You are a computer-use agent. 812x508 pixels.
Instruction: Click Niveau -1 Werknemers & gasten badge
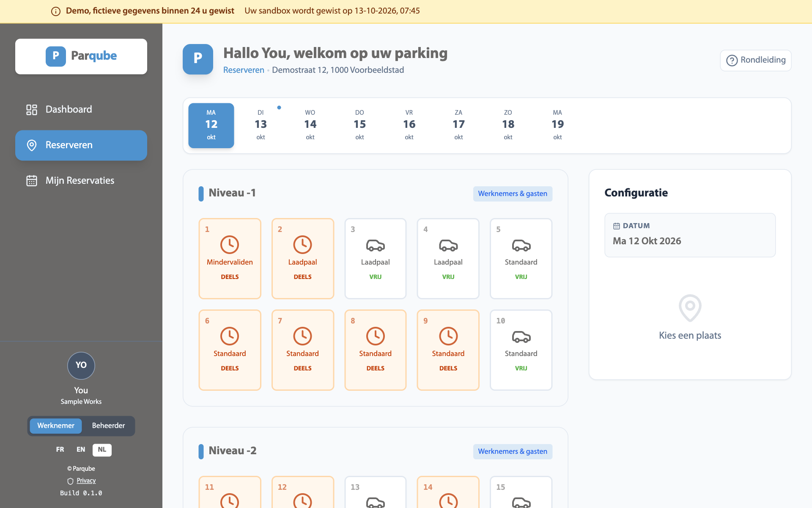tap(513, 194)
